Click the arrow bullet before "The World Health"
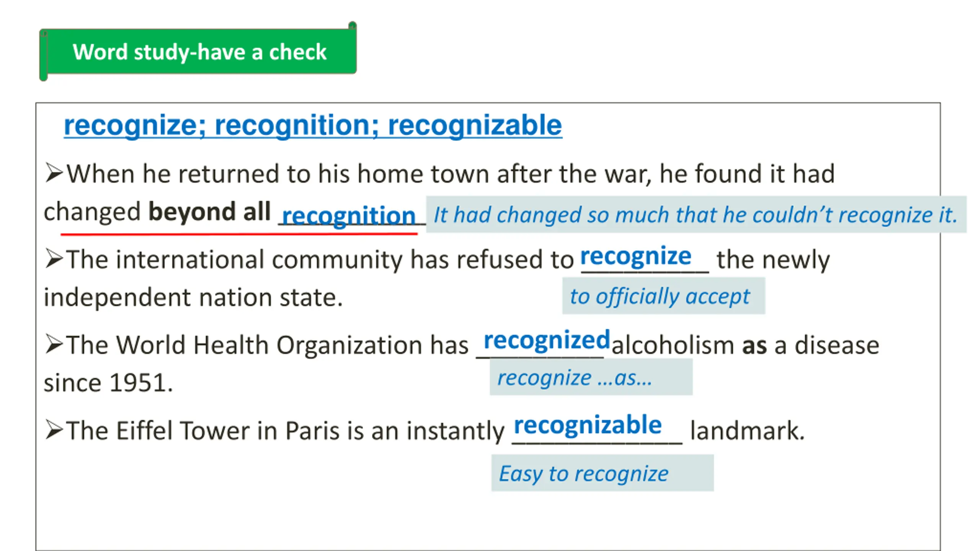Viewport: 980px width, 551px height. [x=54, y=344]
